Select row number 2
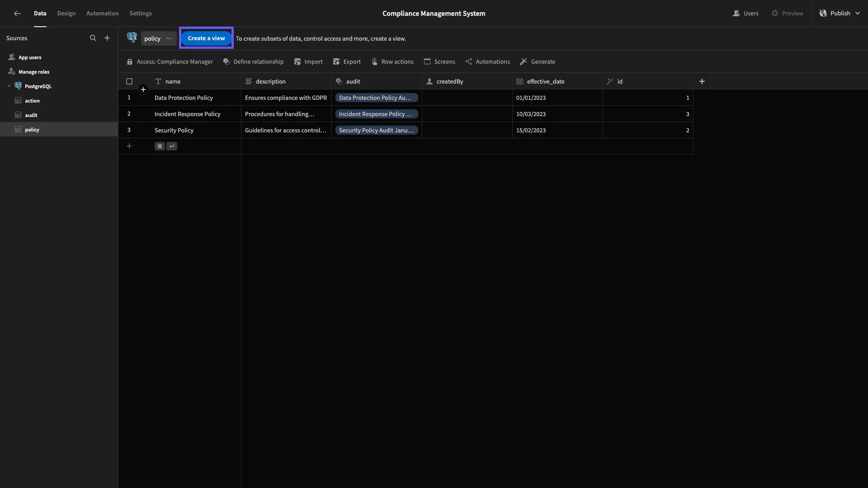 (x=129, y=114)
